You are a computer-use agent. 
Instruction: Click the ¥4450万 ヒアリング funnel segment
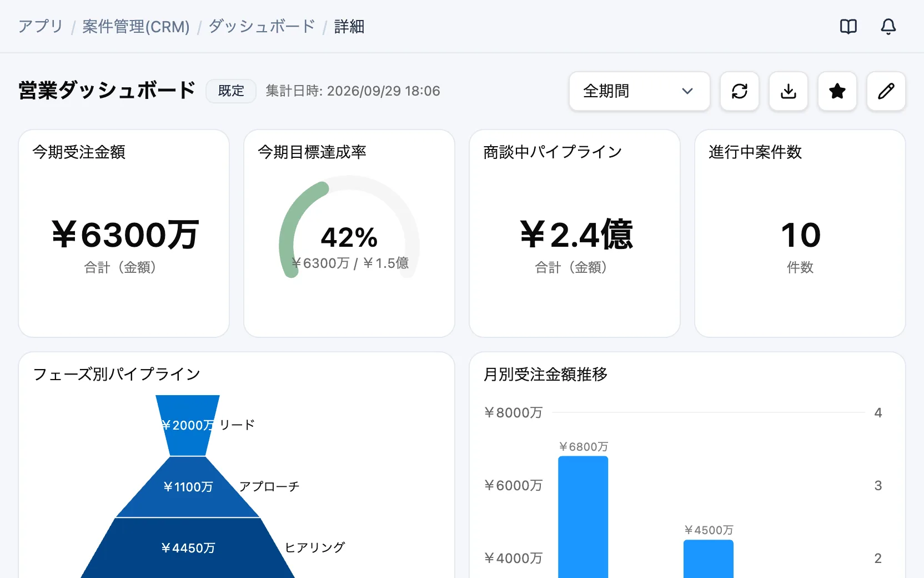(x=188, y=548)
